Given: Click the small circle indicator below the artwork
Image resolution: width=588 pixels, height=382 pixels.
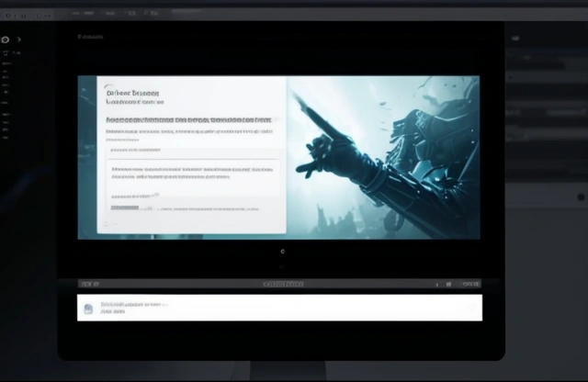Looking at the screenshot, I should tap(283, 251).
